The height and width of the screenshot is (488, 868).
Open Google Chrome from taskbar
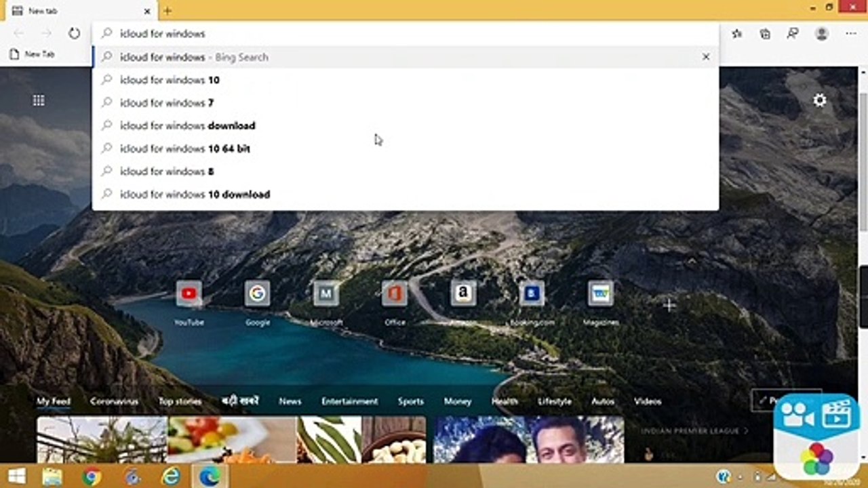click(92, 476)
